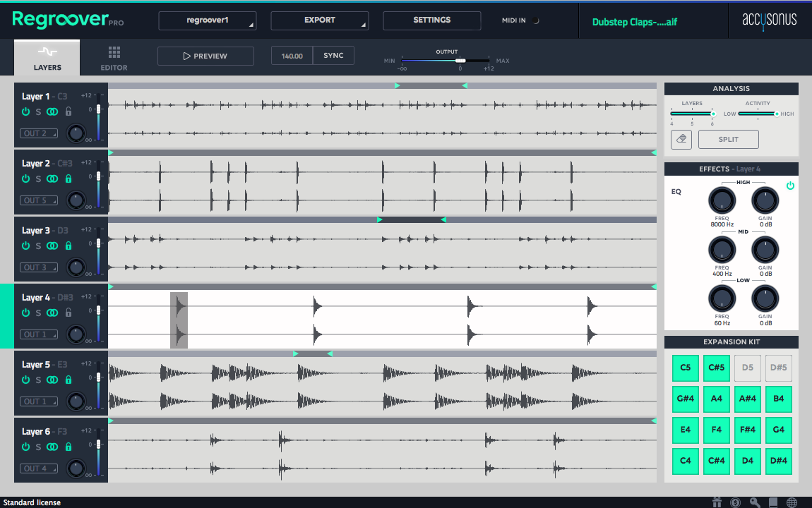Viewport: 812px width, 508px height.
Task: Open the regroover1 preset dropdown
Action: click(207, 20)
